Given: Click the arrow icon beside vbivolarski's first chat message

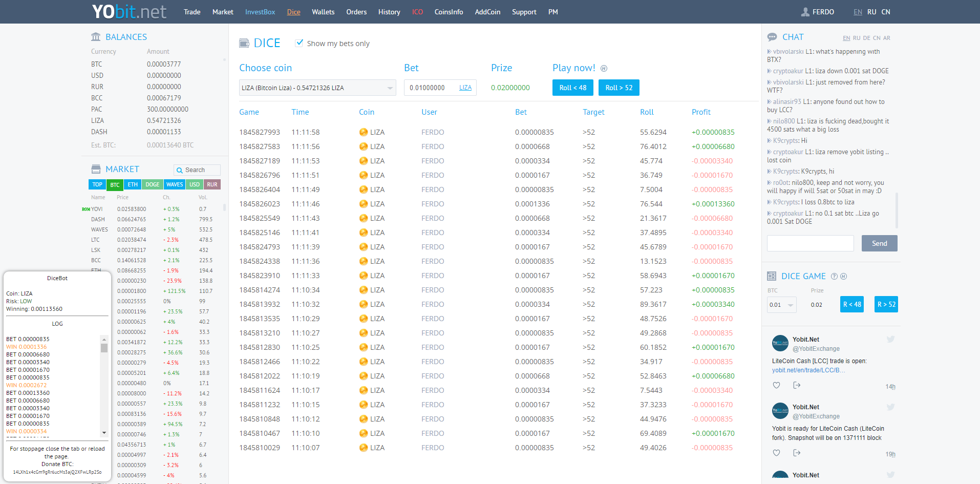Looking at the screenshot, I should [769, 52].
